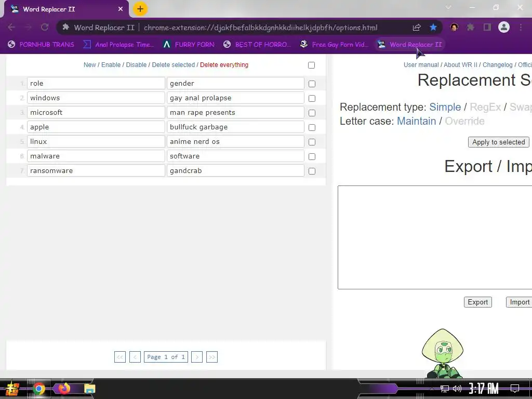The height and width of the screenshot is (399, 532).
Task: Check the box for the malware row
Action: click(312, 157)
